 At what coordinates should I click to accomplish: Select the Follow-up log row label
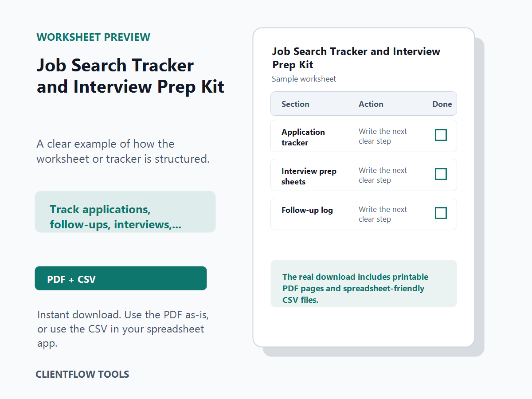click(307, 210)
